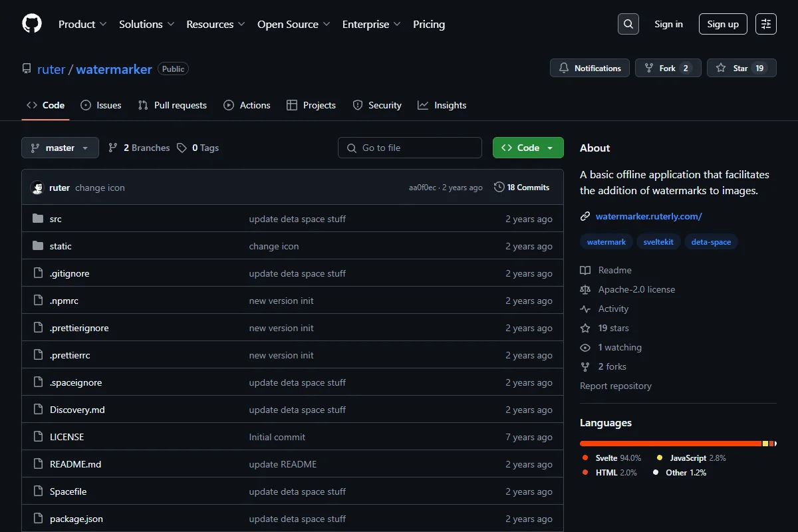Screen dimensions: 798x532
Task: Expand the master branch dropdown
Action: click(60, 148)
